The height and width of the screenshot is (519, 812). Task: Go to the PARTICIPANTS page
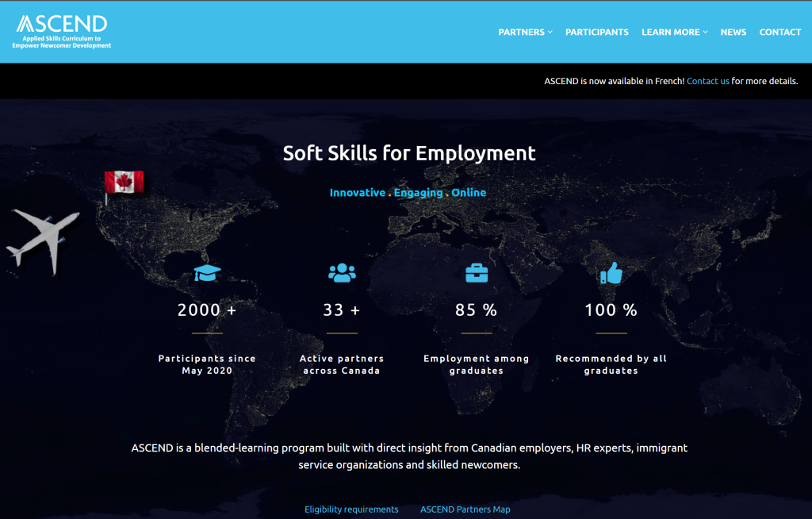pyautogui.click(x=596, y=33)
